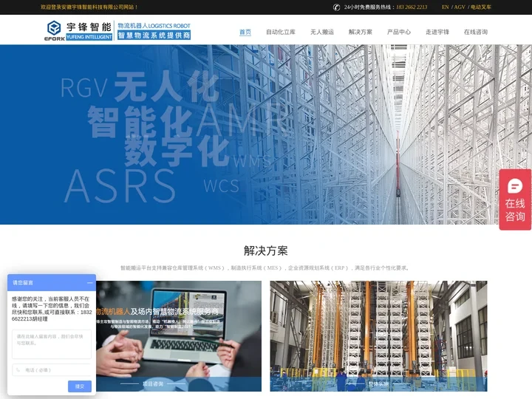Switch to the EN language link
Screen dimensions: 532x399
tap(445, 7)
